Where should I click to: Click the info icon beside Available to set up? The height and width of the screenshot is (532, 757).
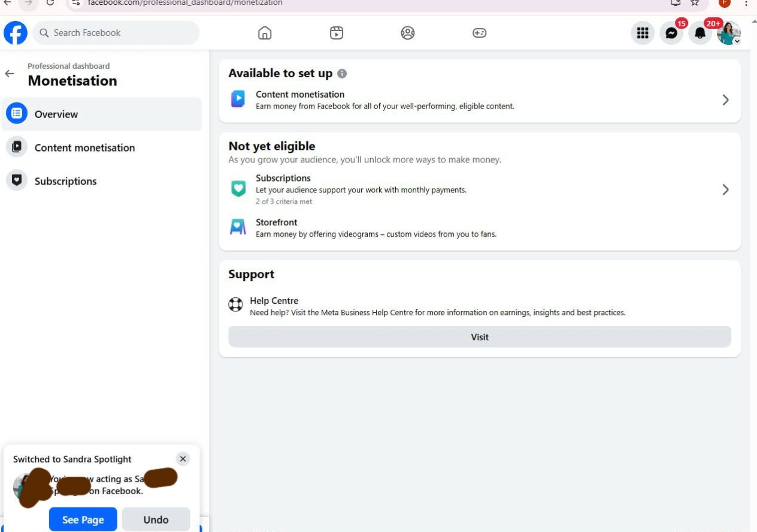click(342, 74)
